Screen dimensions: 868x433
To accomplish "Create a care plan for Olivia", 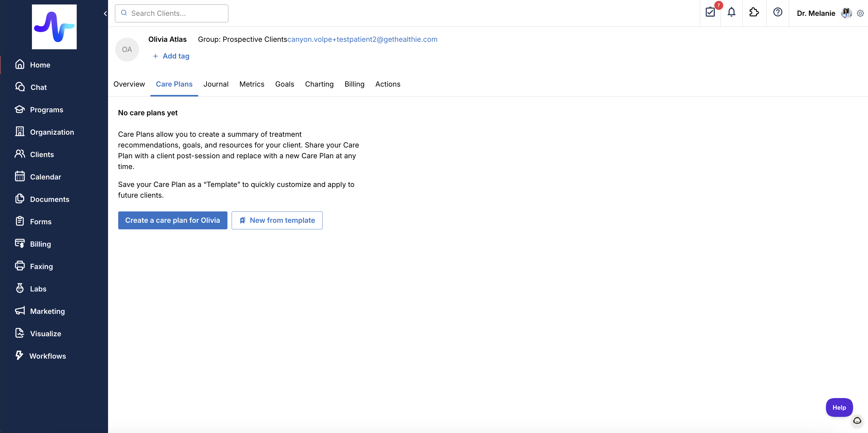I will (x=173, y=220).
